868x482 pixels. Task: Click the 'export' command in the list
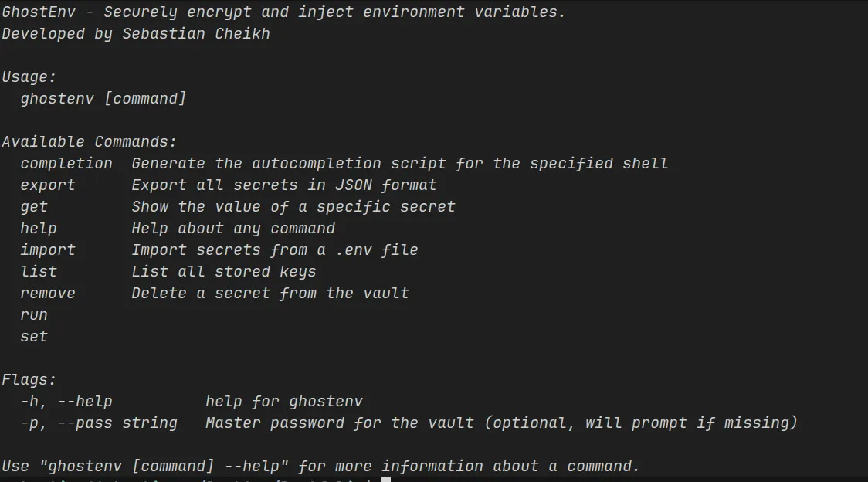48,185
